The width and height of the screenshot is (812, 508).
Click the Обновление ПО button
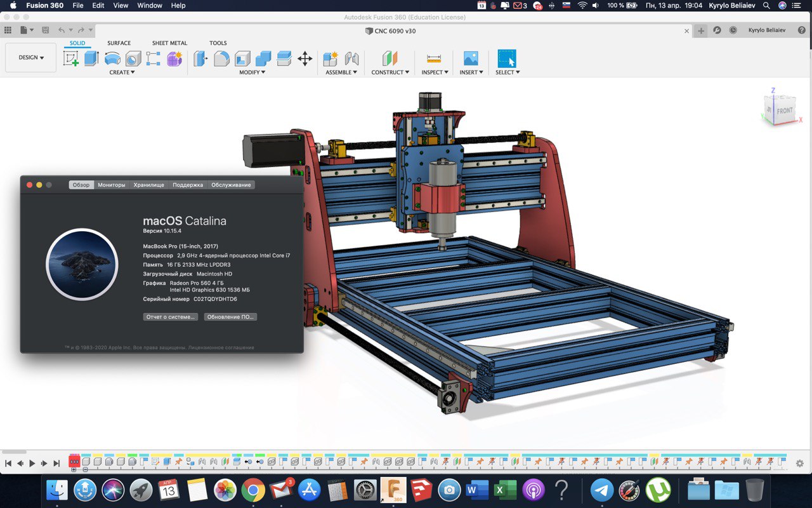click(x=230, y=317)
